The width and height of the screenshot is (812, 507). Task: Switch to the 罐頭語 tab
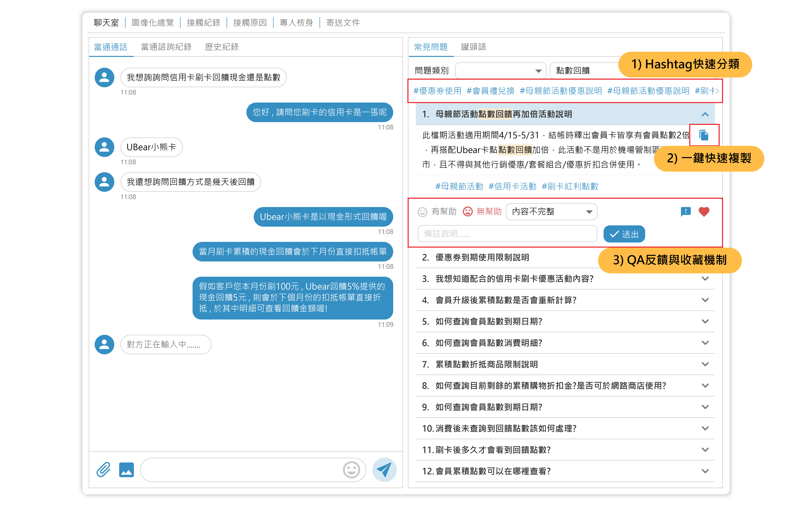tap(473, 47)
